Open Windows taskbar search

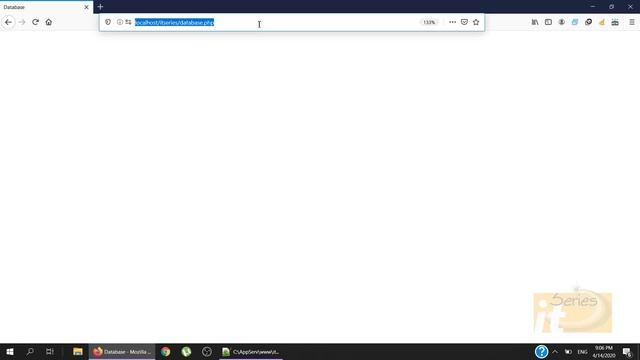coord(30,351)
